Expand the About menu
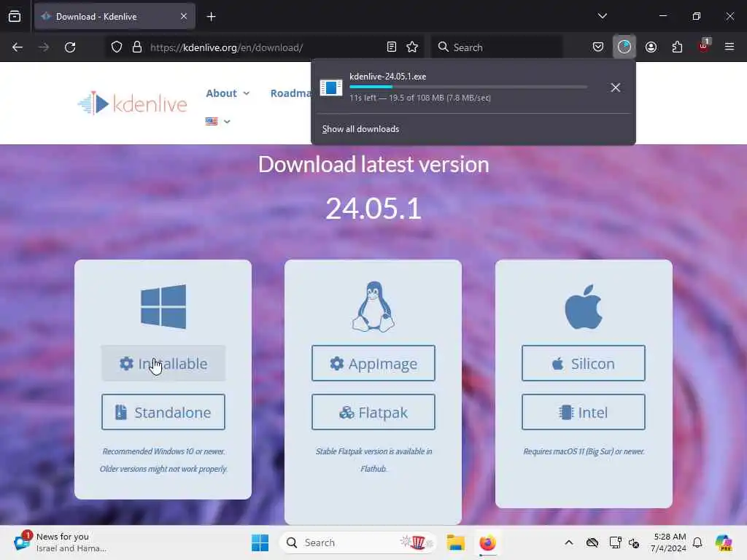Image resolution: width=747 pixels, height=560 pixels. click(x=228, y=93)
